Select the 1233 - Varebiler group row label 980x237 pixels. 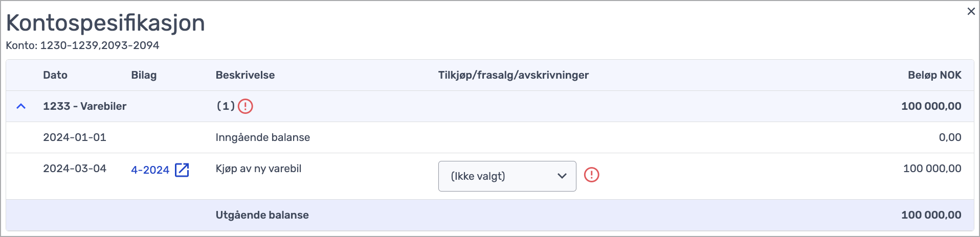pyautogui.click(x=84, y=106)
